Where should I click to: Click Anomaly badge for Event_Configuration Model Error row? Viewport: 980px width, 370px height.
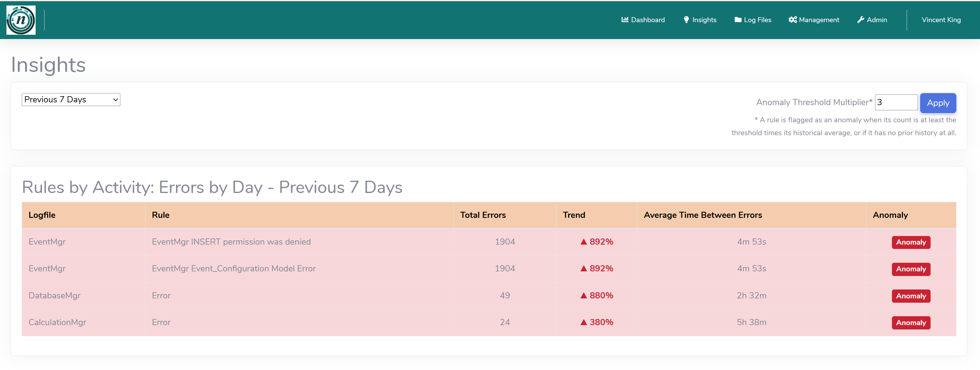click(911, 269)
